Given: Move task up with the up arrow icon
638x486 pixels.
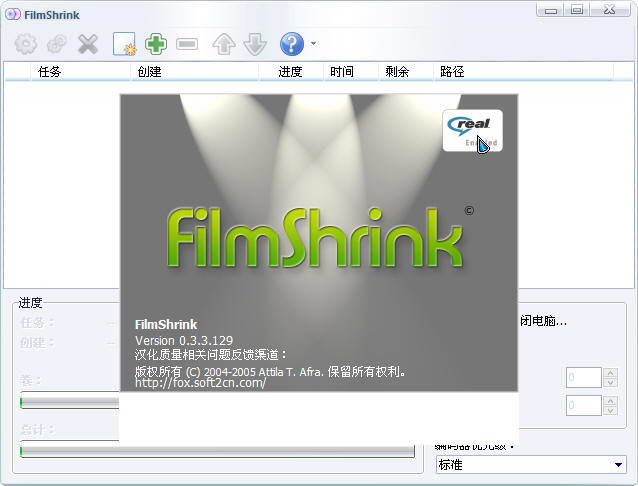Looking at the screenshot, I should 223,44.
